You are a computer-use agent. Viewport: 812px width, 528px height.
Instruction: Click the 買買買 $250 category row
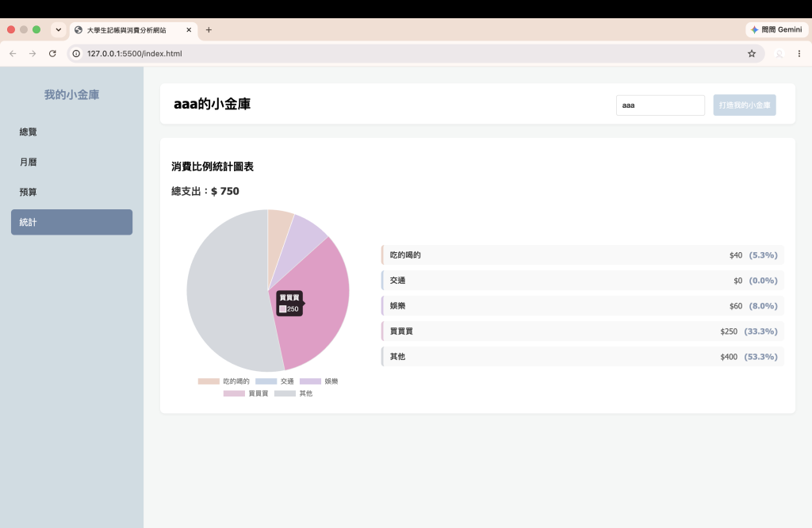pos(583,331)
